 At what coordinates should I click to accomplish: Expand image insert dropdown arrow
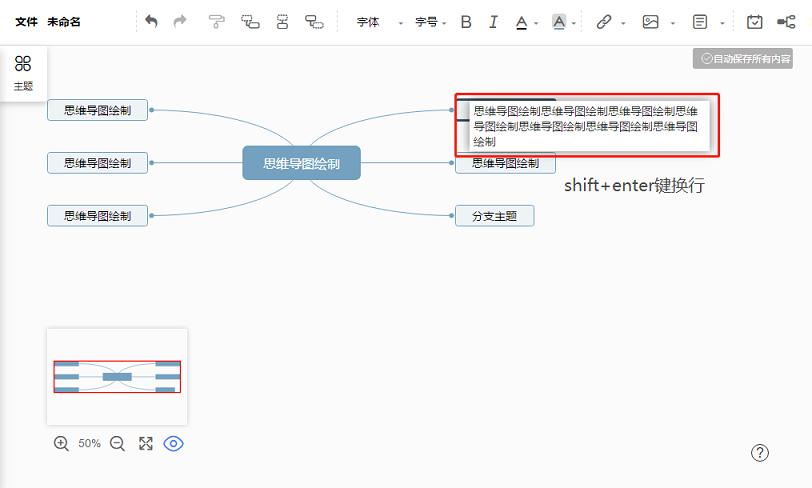[x=673, y=23]
